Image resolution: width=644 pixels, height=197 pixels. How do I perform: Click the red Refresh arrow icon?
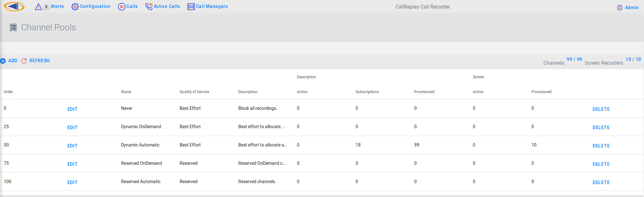(24, 61)
